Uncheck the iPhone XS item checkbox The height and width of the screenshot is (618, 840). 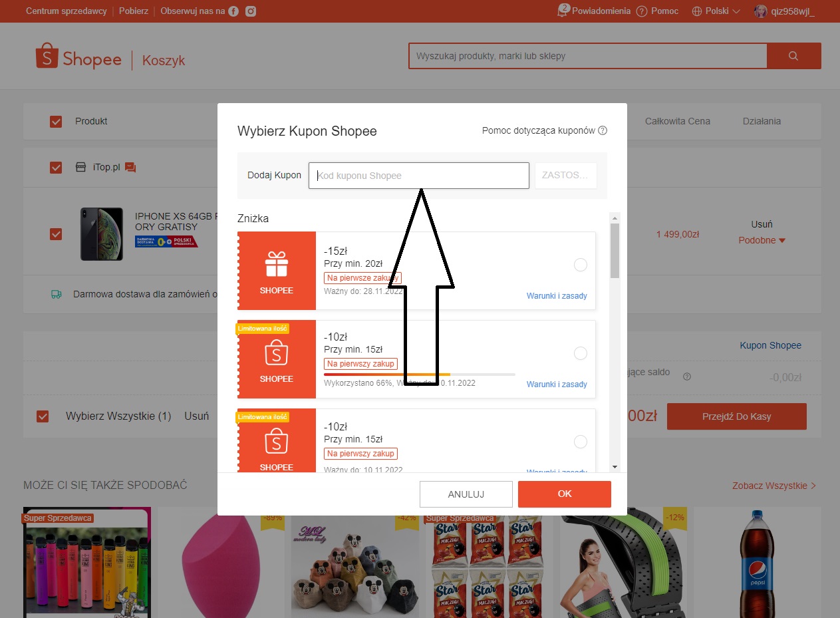pos(56,234)
